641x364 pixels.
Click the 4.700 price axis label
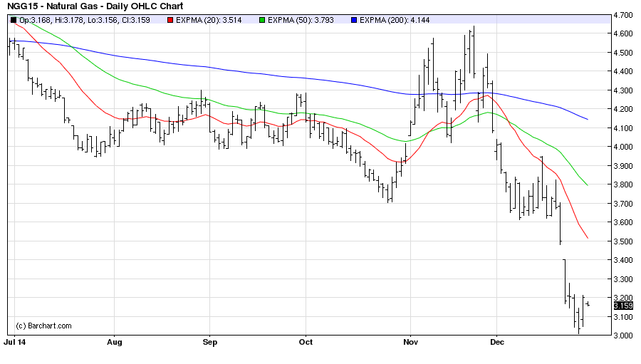coord(622,15)
